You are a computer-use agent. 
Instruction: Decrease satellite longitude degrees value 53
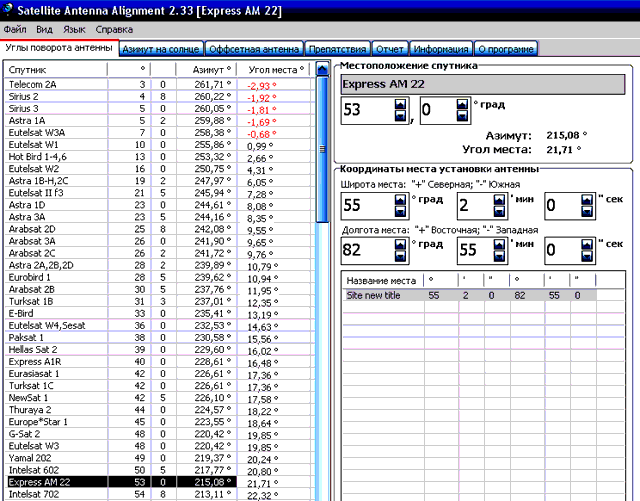(400, 116)
